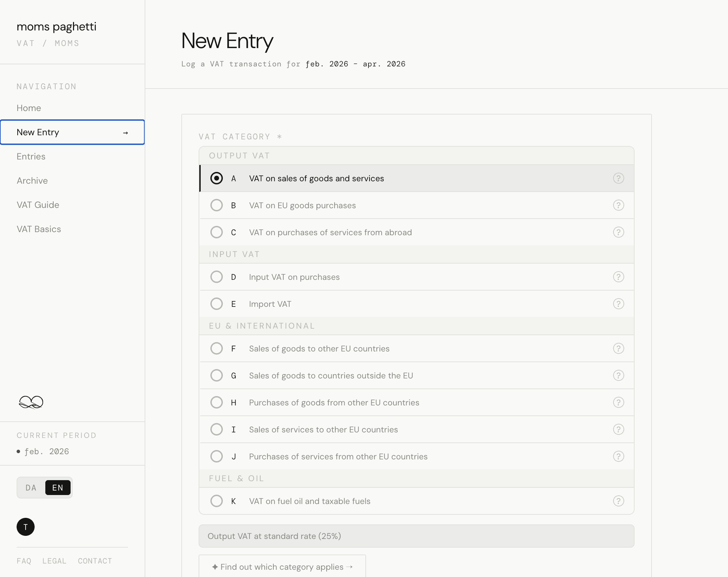Open the Contact footer link

click(x=95, y=561)
